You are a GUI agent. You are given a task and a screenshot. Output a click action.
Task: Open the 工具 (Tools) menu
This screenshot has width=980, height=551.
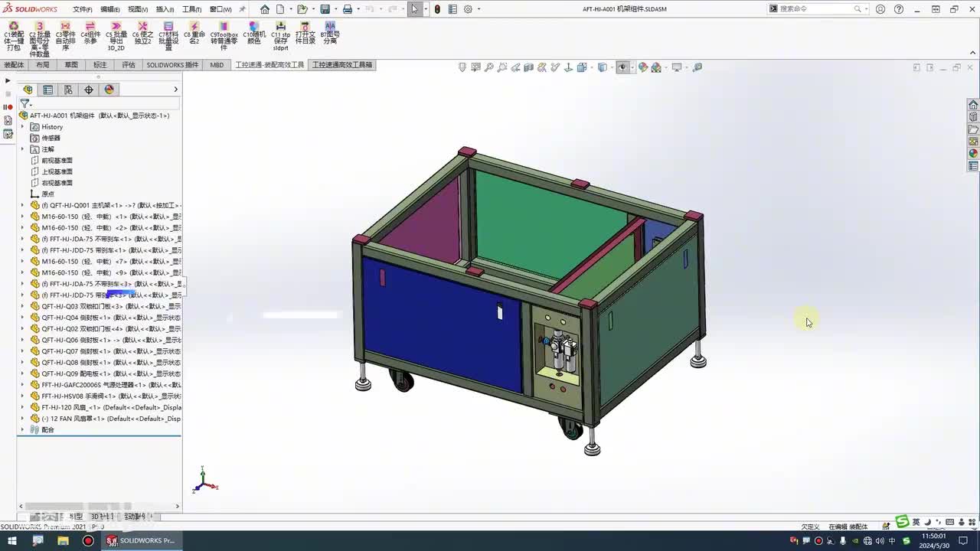(191, 9)
